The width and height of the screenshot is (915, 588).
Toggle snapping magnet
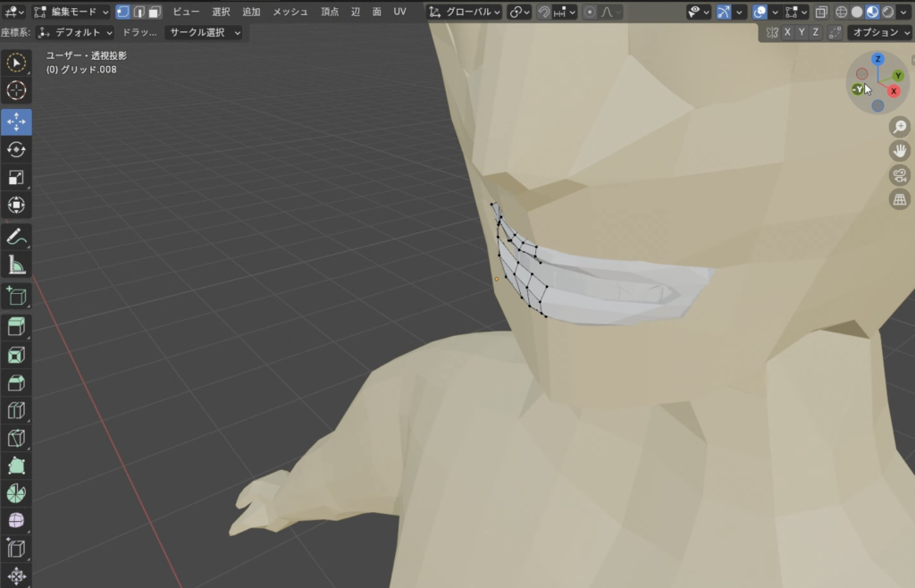pyautogui.click(x=544, y=12)
